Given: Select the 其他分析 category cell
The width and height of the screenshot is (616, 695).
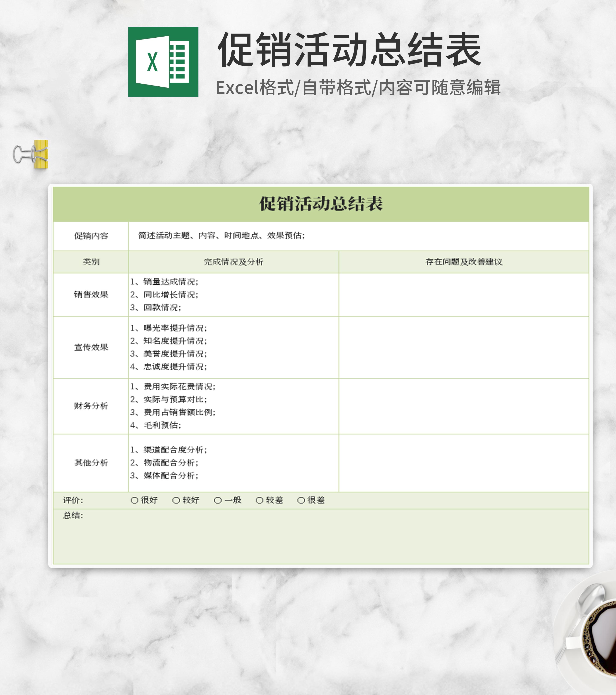Looking at the screenshot, I should pos(91,462).
